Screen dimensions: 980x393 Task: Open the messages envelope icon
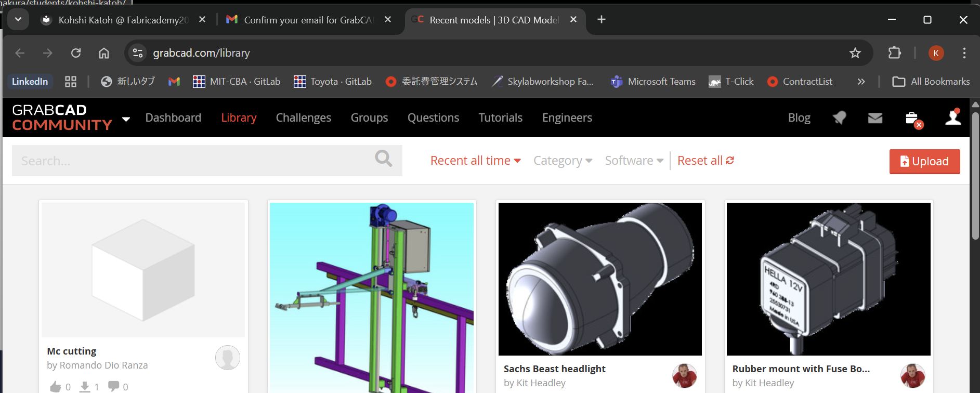coord(875,119)
